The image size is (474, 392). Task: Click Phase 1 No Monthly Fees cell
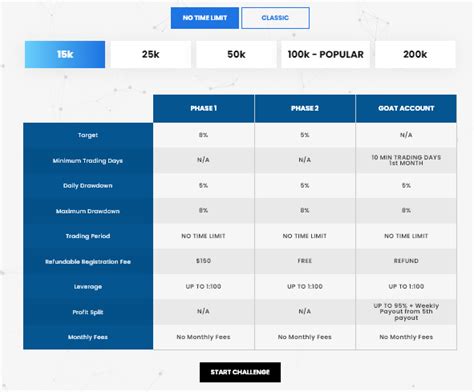(203, 337)
